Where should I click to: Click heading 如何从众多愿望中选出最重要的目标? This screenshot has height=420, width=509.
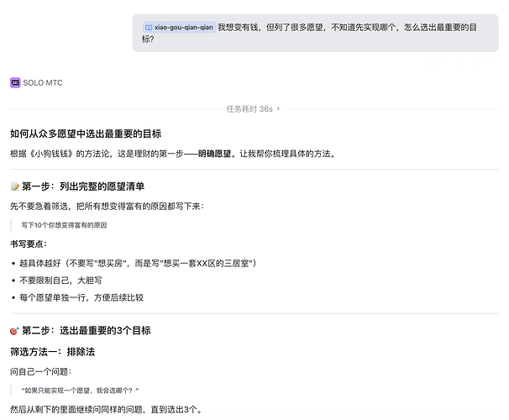point(86,134)
